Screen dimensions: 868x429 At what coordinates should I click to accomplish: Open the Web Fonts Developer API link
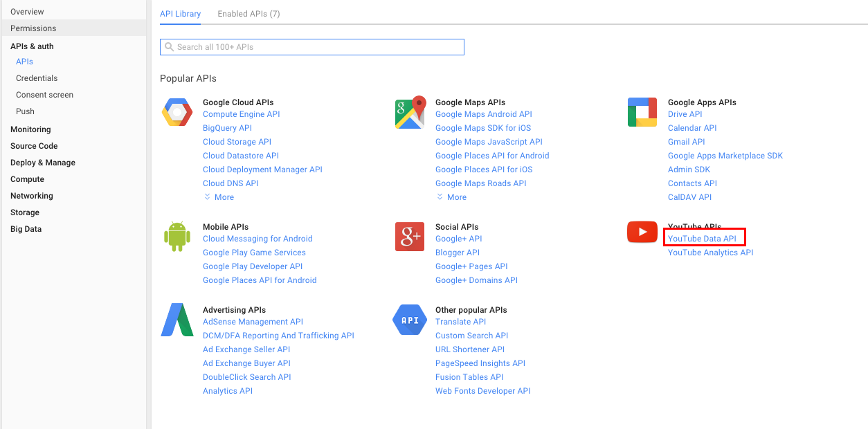point(483,391)
